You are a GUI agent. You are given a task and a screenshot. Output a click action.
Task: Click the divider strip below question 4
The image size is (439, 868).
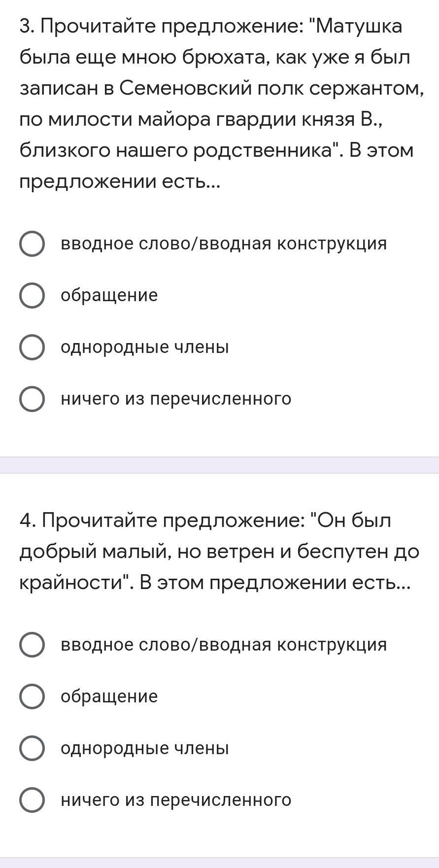tap(219, 863)
